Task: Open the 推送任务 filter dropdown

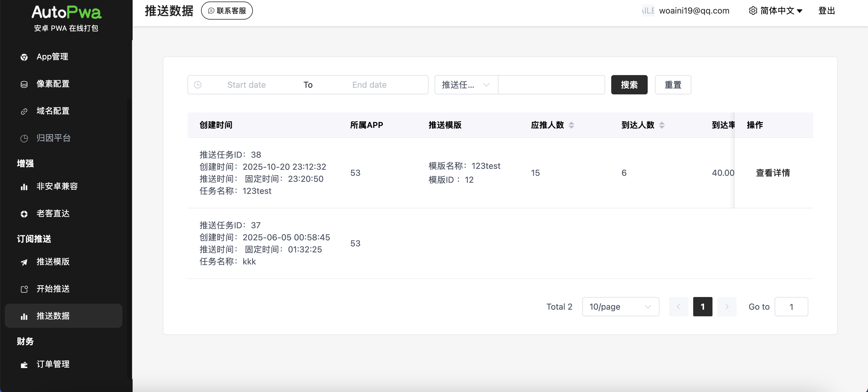Action: click(465, 85)
